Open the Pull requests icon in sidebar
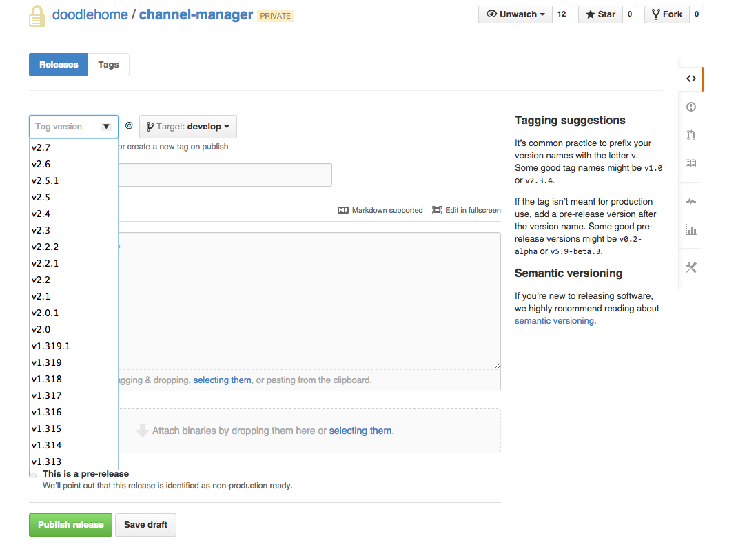 tap(690, 135)
